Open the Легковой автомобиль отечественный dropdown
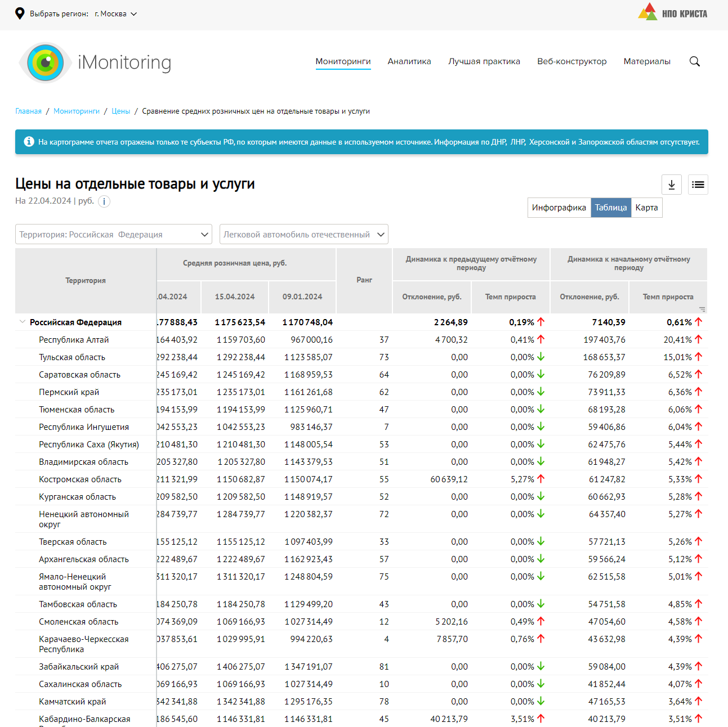Image resolution: width=728 pixels, height=727 pixels. [x=303, y=235]
